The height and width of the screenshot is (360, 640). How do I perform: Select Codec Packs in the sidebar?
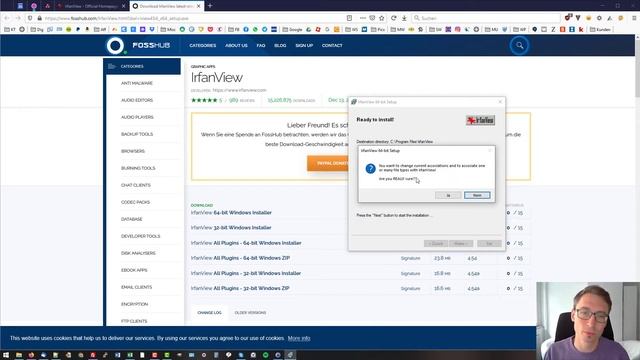pos(135,202)
